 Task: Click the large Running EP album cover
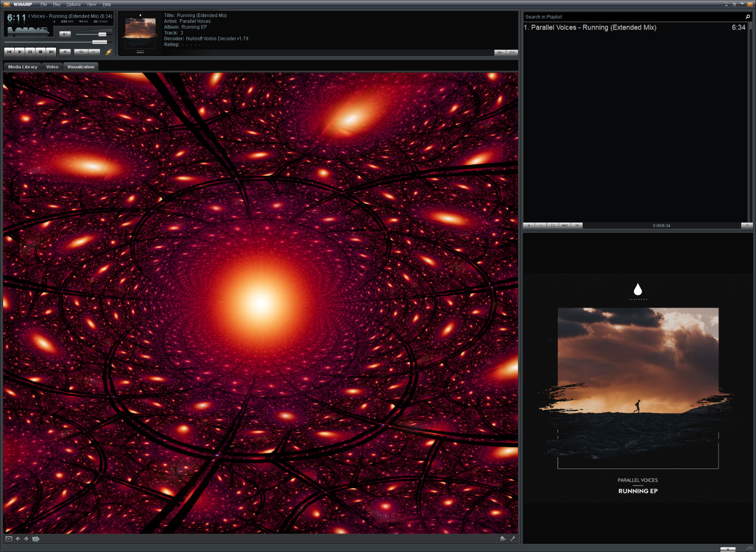point(638,388)
